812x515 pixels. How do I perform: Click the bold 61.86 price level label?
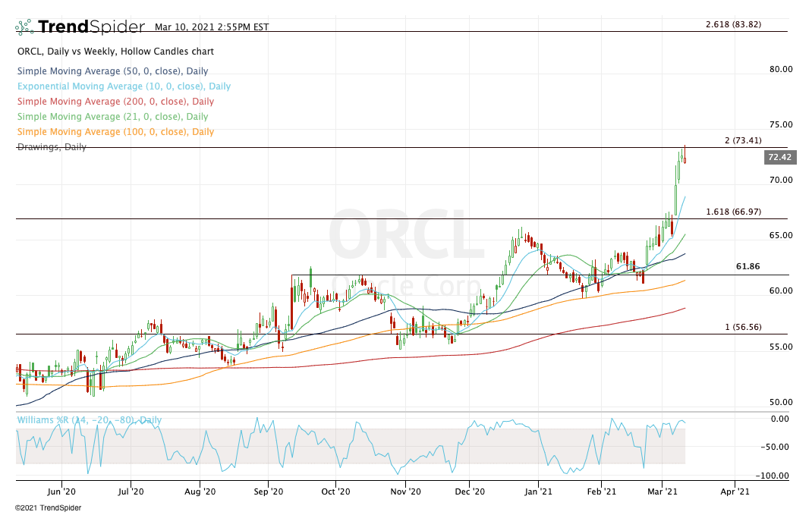coord(747,267)
